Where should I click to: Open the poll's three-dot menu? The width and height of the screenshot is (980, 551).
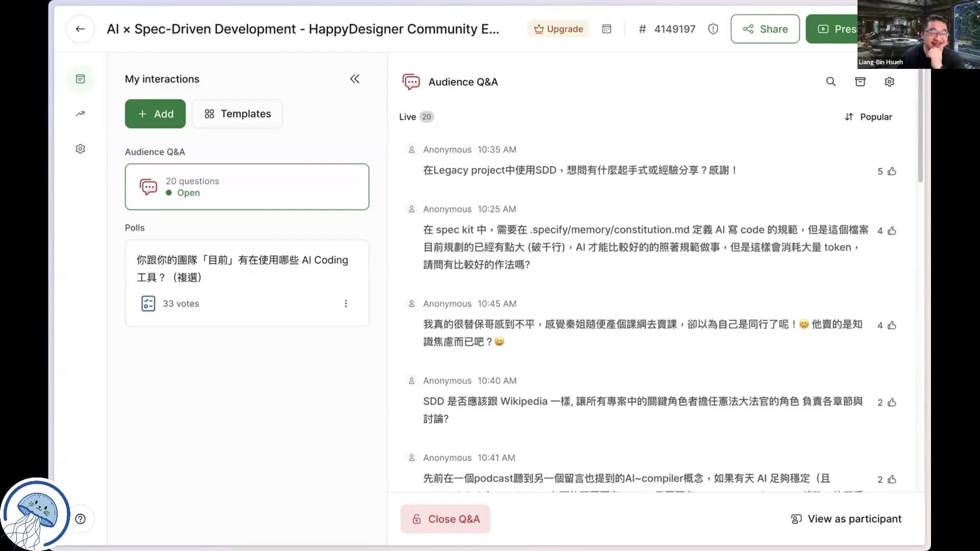pos(346,304)
